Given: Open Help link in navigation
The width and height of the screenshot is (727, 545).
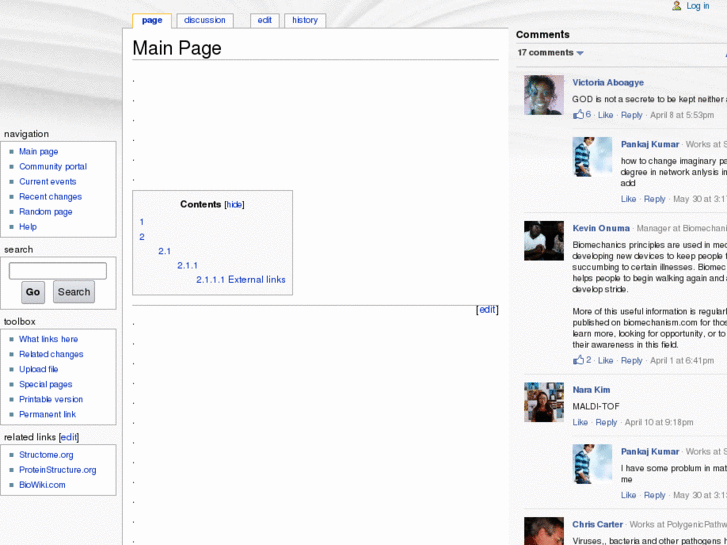Looking at the screenshot, I should 28,227.
